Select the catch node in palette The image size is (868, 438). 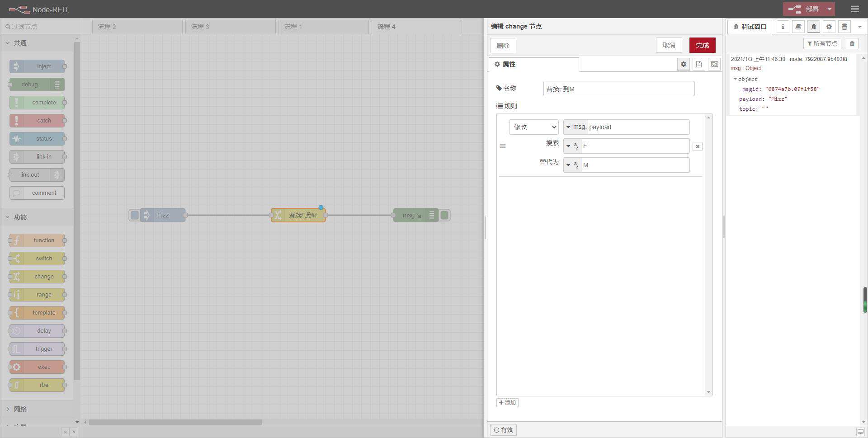click(37, 121)
